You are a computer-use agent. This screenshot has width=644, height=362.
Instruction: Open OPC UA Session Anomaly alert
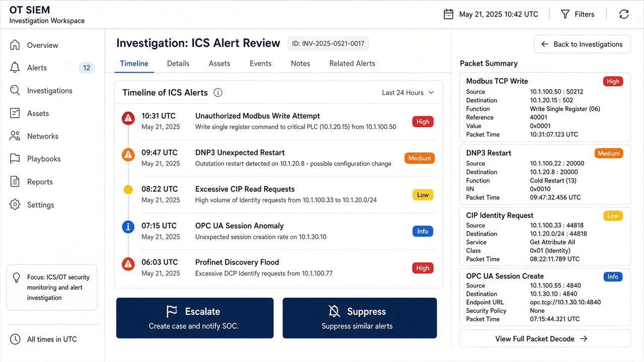pyautogui.click(x=239, y=226)
